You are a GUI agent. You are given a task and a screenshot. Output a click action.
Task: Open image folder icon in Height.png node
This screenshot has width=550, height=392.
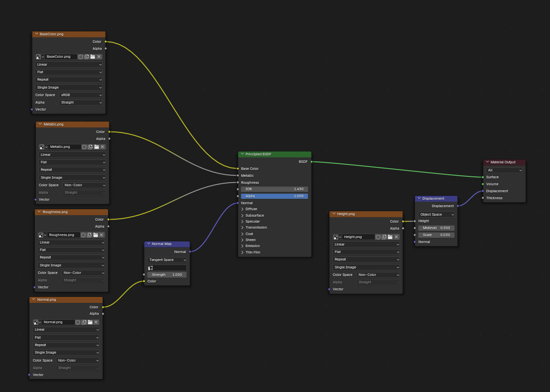pyautogui.click(x=390, y=237)
